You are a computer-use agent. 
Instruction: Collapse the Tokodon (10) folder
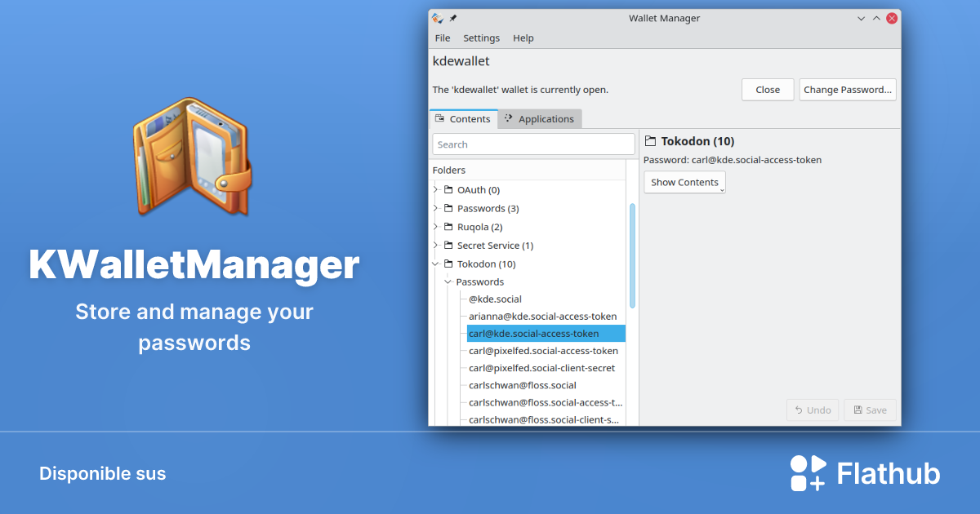[x=435, y=264]
